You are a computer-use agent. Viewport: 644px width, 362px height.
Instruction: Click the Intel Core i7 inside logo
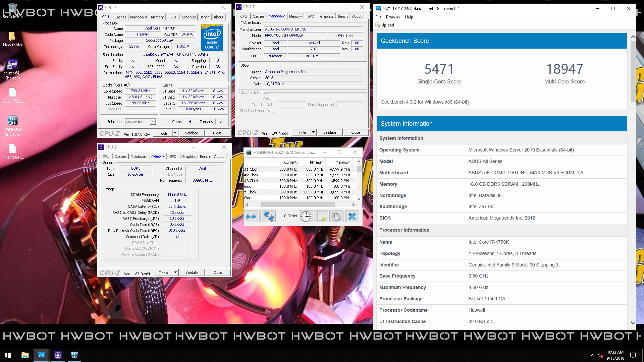(x=212, y=37)
